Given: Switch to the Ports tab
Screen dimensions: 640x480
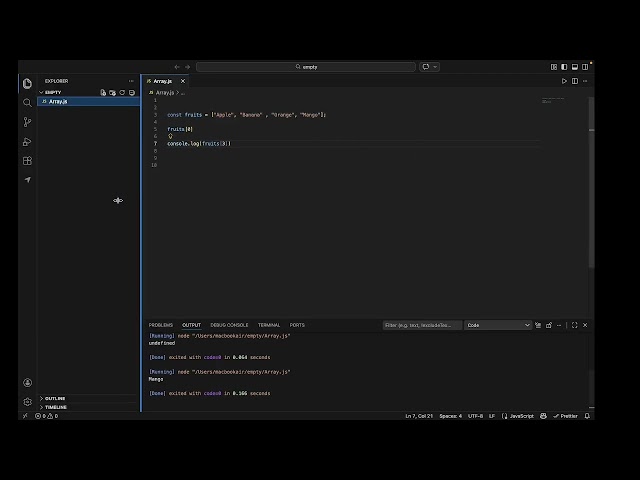Looking at the screenshot, I should click(x=297, y=325).
